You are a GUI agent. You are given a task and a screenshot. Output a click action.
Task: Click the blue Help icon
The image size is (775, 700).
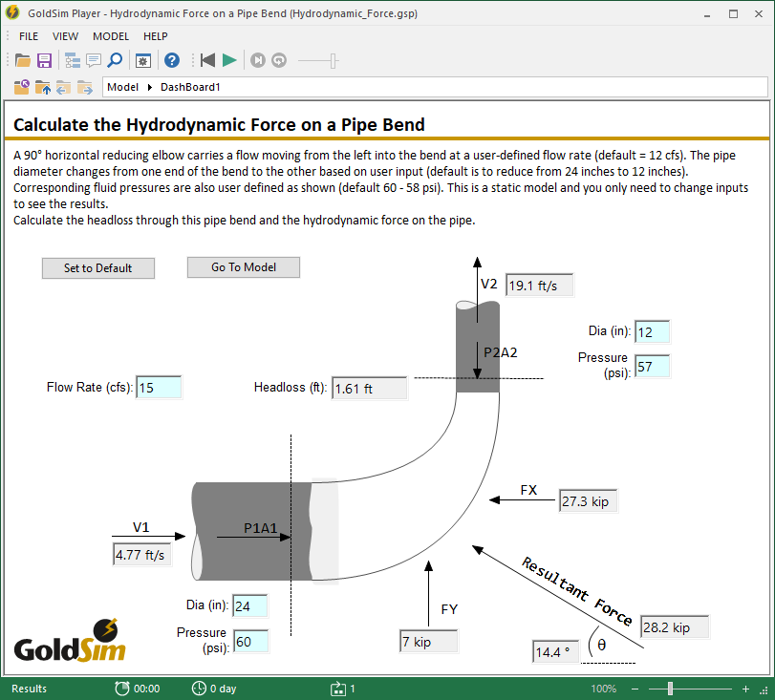point(172,60)
